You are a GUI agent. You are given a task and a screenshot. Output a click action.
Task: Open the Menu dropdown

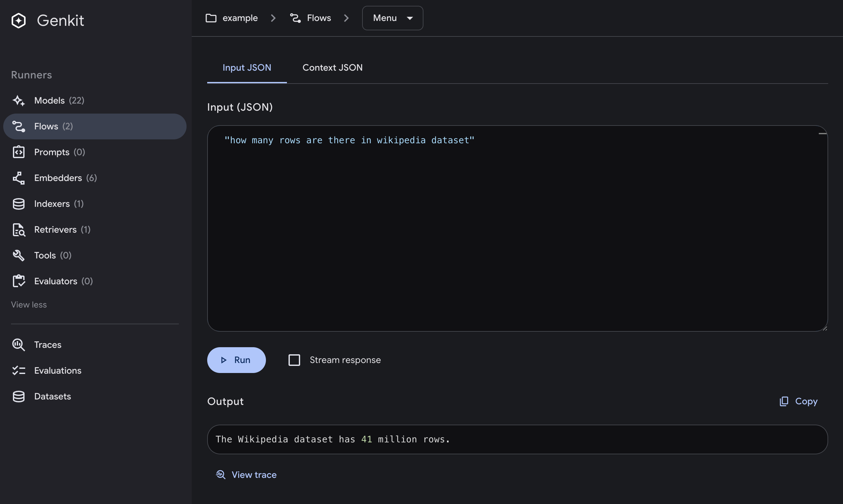[393, 18]
